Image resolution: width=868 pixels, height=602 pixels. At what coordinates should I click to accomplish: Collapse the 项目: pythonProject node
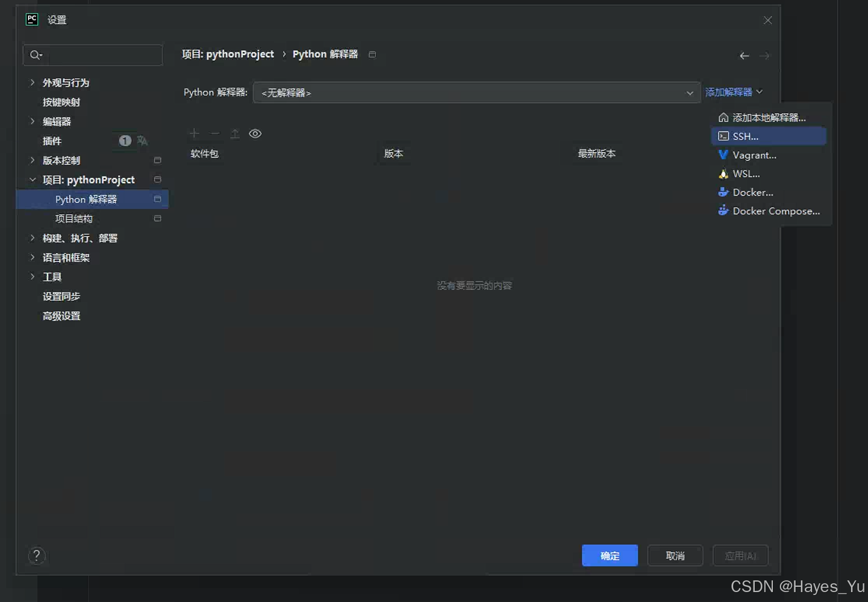(32, 179)
